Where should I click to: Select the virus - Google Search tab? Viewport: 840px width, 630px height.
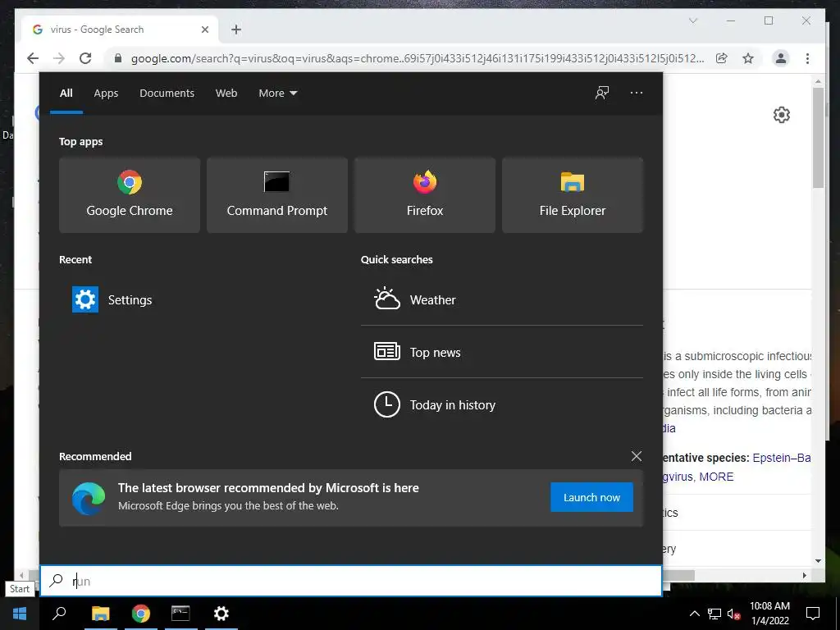(120, 30)
